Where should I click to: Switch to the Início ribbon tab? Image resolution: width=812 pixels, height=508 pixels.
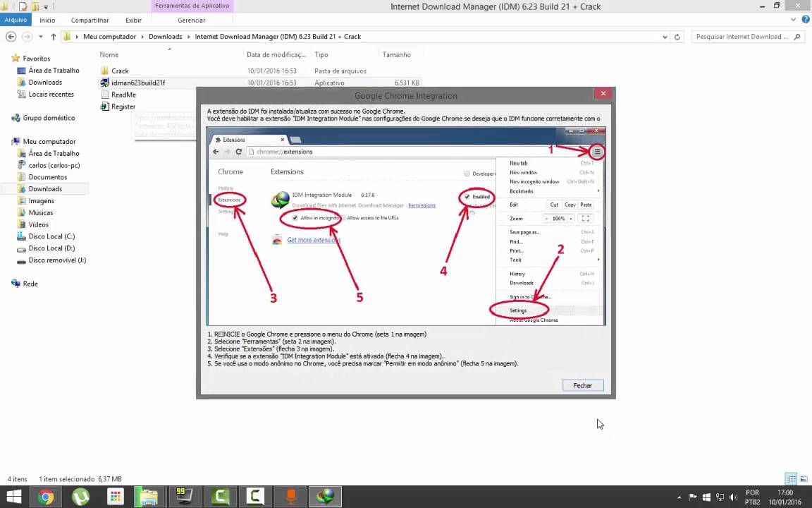[47, 20]
